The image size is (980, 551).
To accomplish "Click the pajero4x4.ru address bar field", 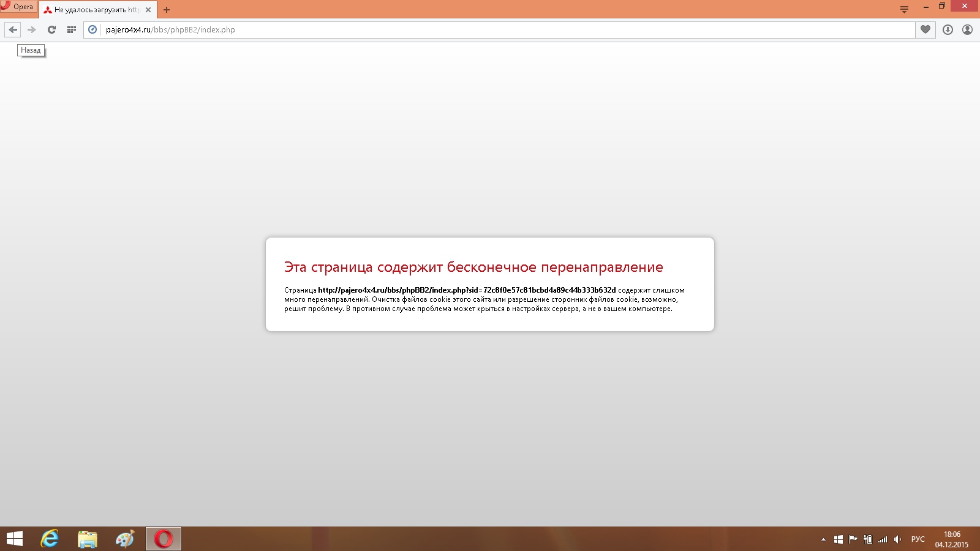I will click(490, 29).
